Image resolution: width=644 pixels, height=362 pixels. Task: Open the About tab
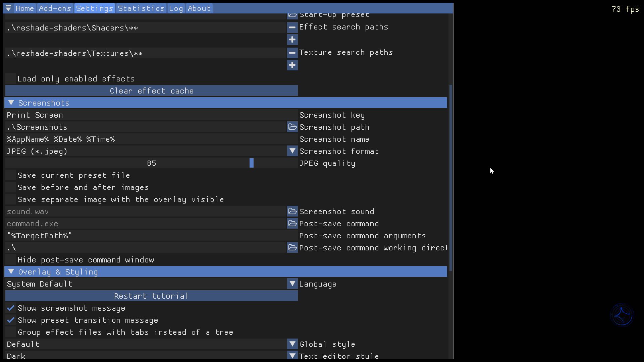click(x=199, y=8)
